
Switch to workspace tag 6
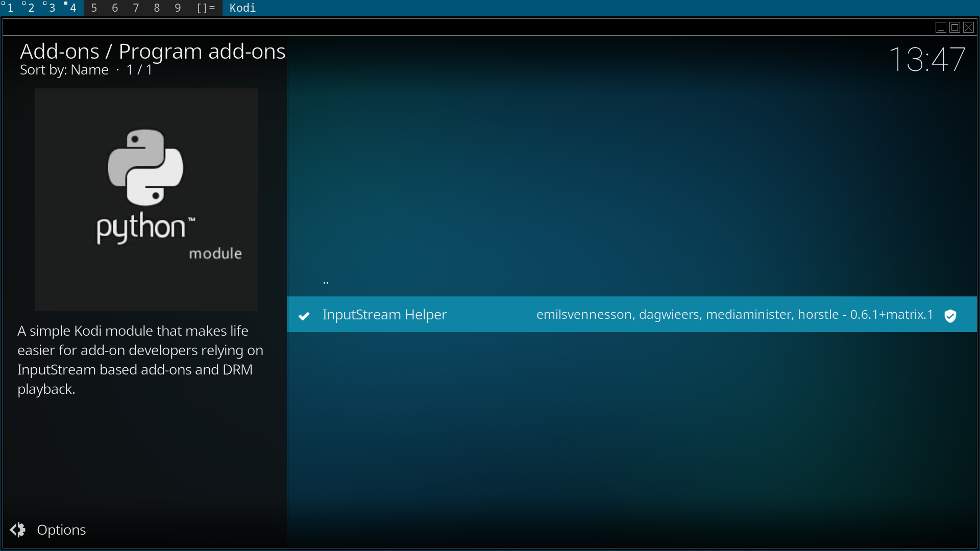coord(115,8)
